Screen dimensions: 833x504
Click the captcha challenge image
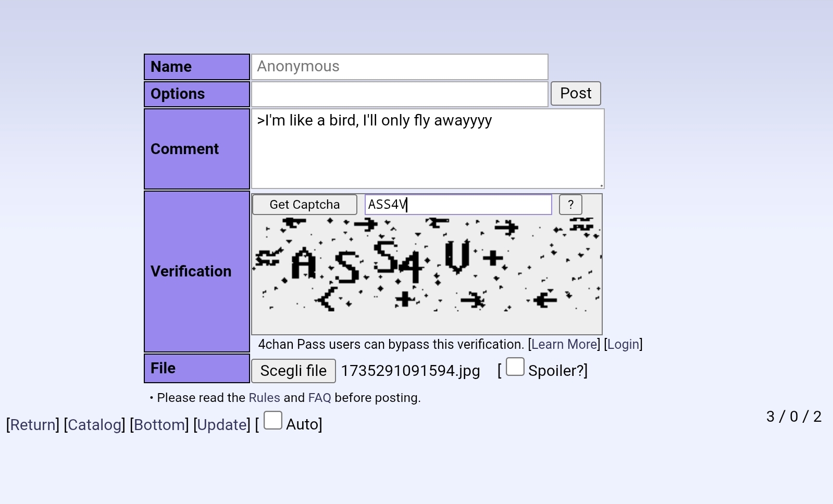click(x=427, y=264)
